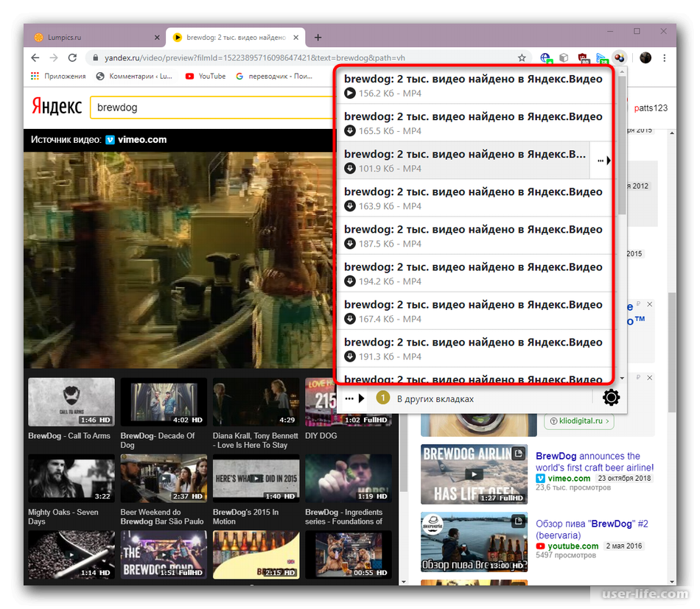This screenshot has width=700, height=609.
Task: Click the brewdog search input field
Action: coord(212,108)
